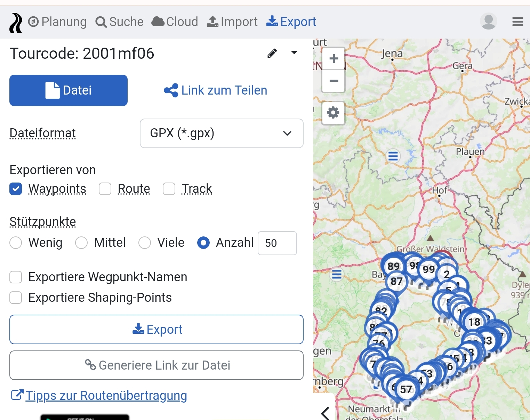Image resolution: width=530 pixels, height=420 pixels.
Task: Open the hamburger menu at top right
Action: 517,22
